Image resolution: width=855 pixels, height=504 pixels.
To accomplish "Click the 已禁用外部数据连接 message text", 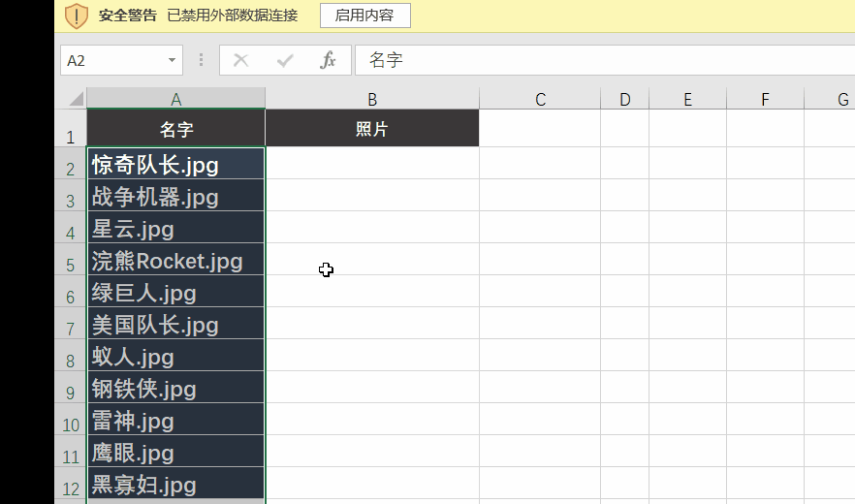I will [233, 16].
